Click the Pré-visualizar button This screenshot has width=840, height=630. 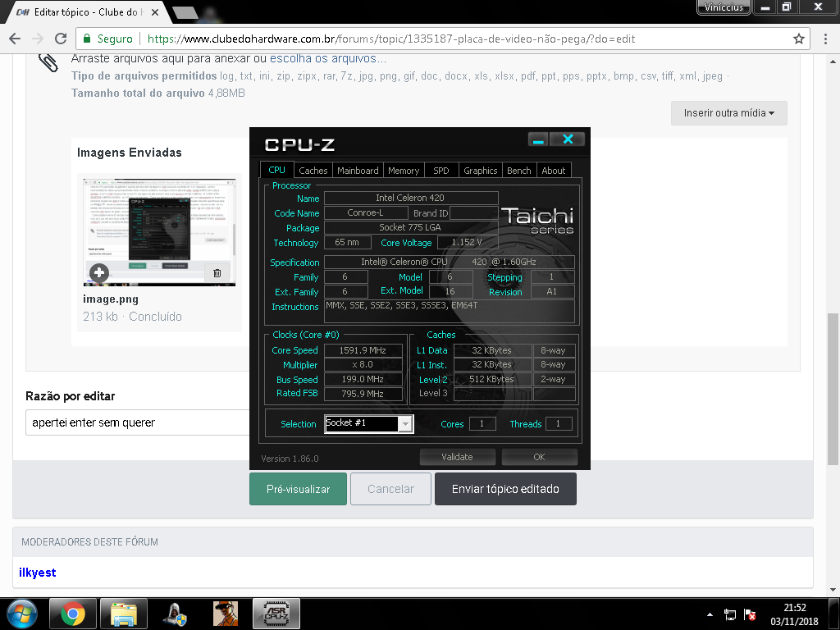(299, 489)
